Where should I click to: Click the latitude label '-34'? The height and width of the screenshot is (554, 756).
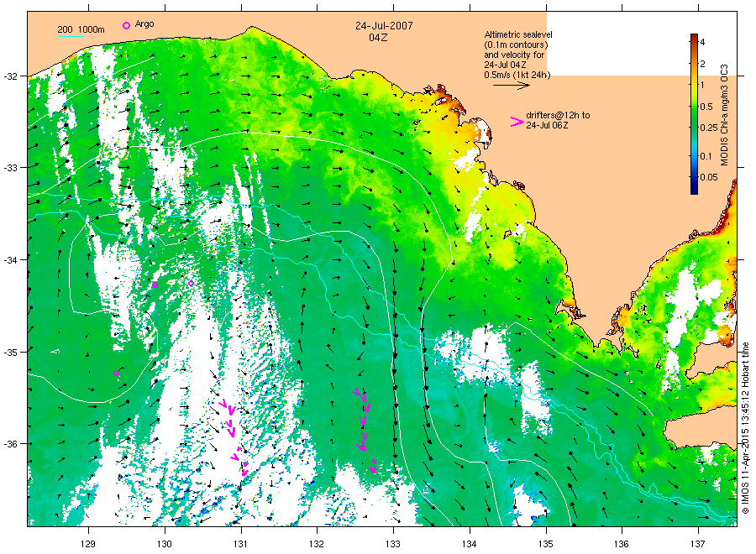click(x=10, y=260)
